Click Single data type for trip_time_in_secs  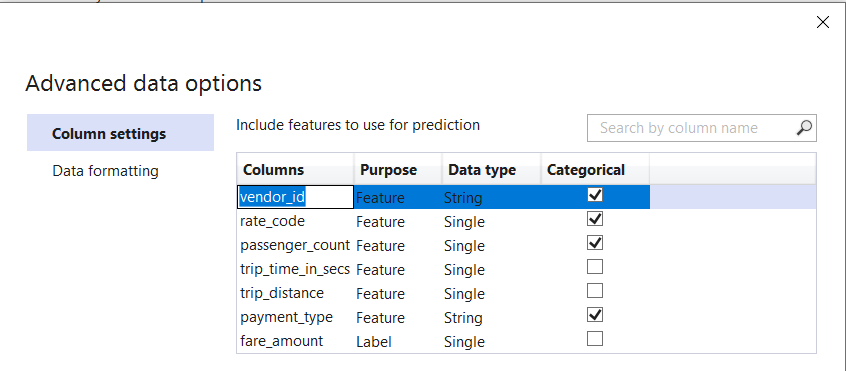pos(464,270)
